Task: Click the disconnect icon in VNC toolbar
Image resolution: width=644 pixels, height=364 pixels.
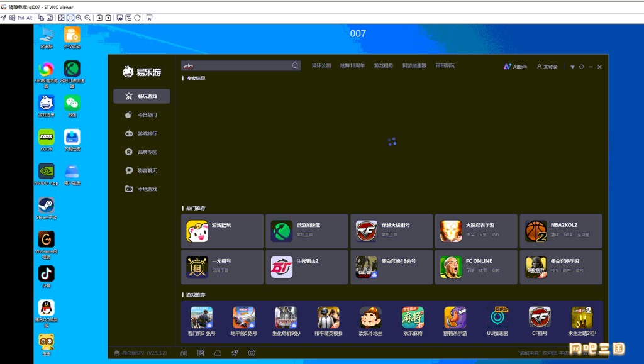Action: click(x=150, y=18)
